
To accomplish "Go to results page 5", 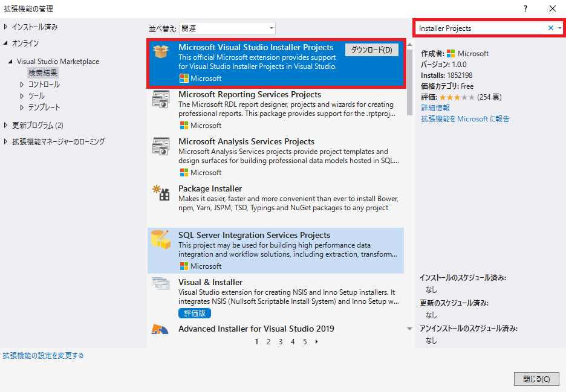I will [x=305, y=341].
